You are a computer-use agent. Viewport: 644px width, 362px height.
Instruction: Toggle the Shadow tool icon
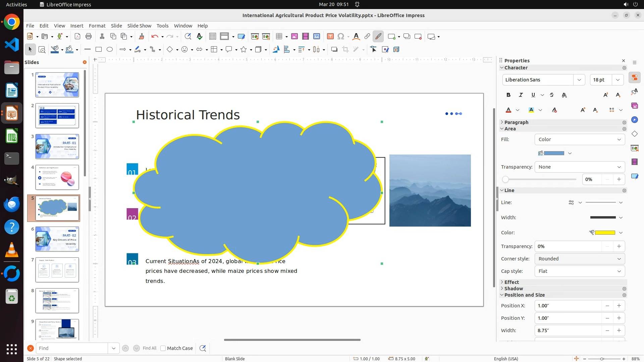334,50
